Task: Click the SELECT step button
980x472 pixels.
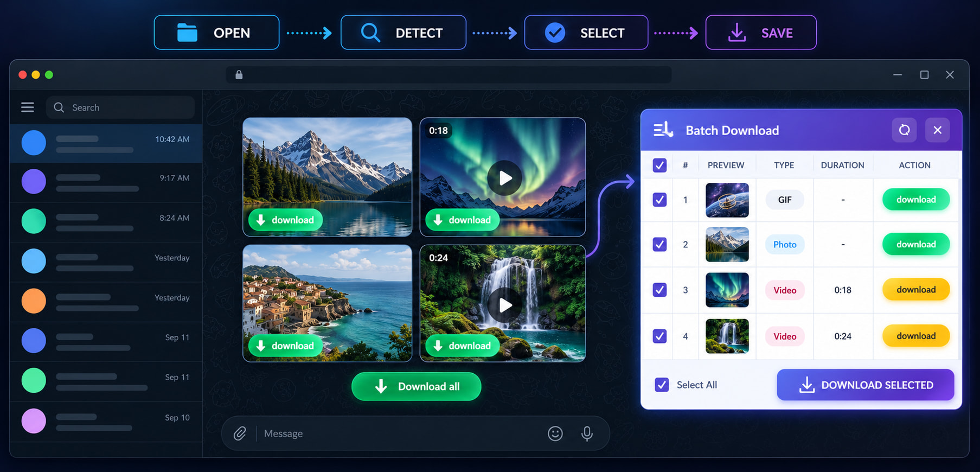Action: (x=586, y=33)
